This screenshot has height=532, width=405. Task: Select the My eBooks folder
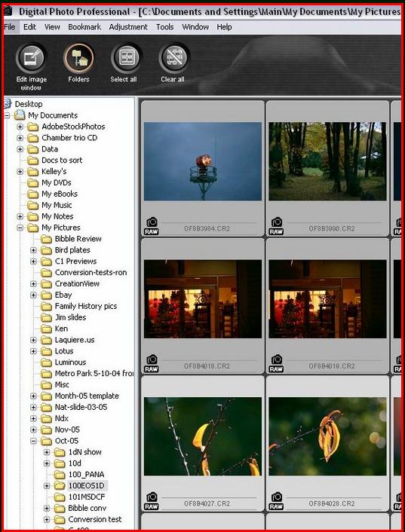(x=60, y=194)
